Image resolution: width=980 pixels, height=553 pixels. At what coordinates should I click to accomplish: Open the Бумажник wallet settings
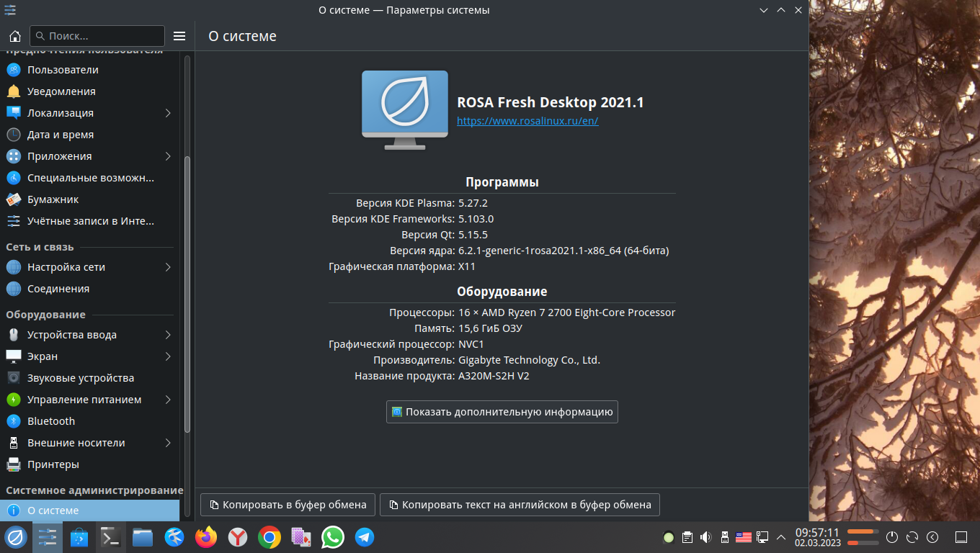(90, 199)
